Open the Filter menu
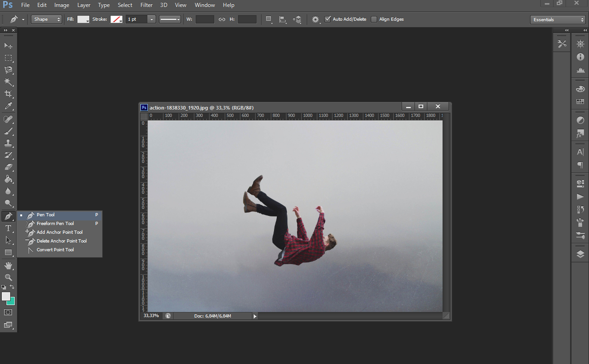The height and width of the screenshot is (364, 589). pyautogui.click(x=146, y=5)
